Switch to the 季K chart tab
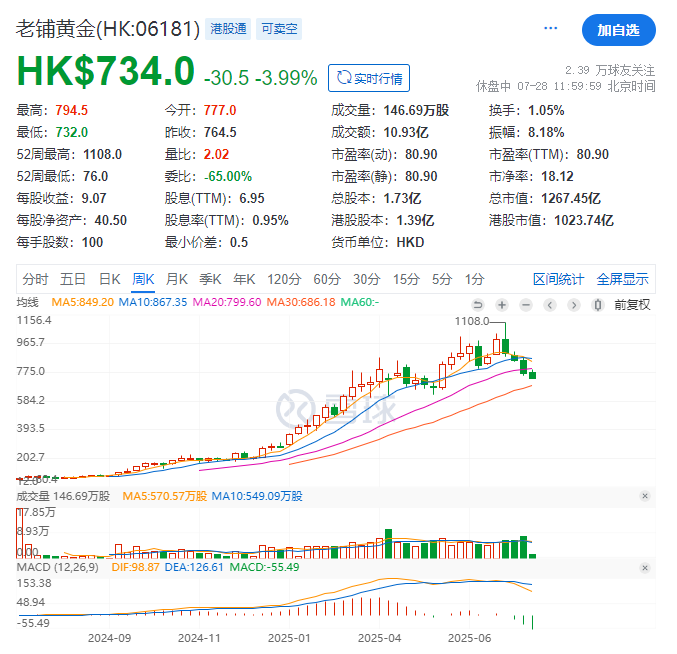Viewport: 677px width, 654px height. tap(210, 279)
